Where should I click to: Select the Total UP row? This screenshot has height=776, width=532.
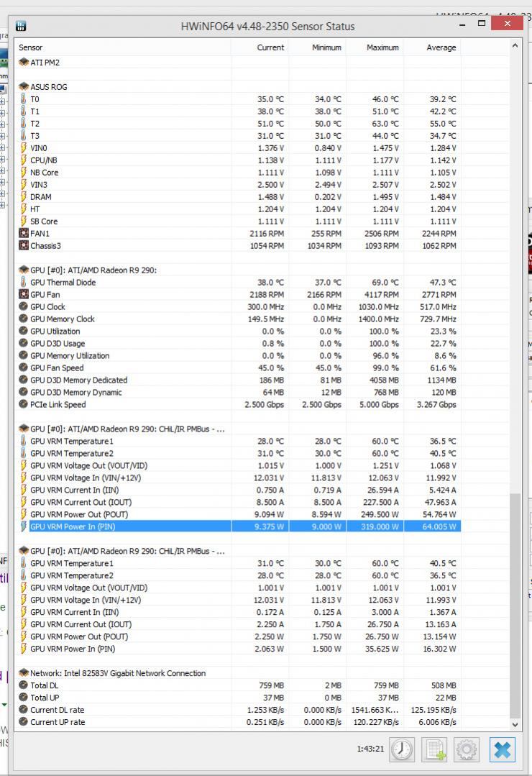[238, 698]
